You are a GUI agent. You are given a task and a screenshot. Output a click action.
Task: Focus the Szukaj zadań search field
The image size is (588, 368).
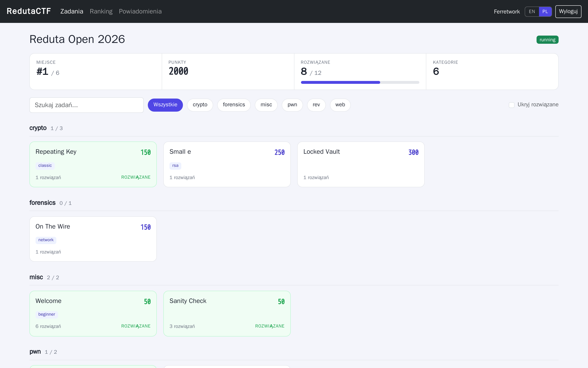87,105
